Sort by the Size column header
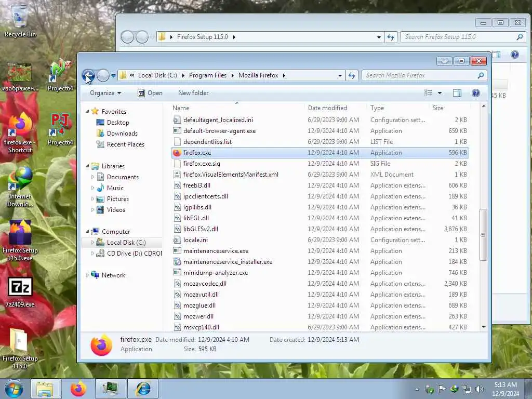Viewport: 532px width, 399px height. click(437, 108)
